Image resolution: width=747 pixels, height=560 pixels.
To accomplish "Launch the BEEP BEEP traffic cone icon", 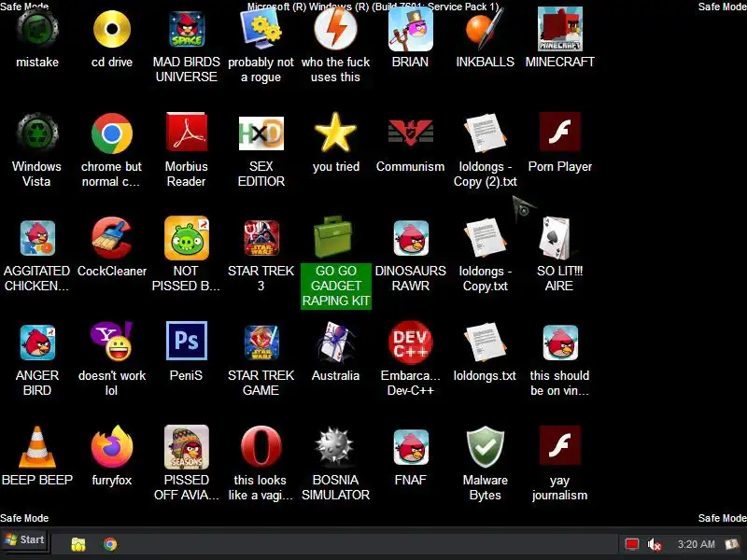I will pyautogui.click(x=37, y=447).
